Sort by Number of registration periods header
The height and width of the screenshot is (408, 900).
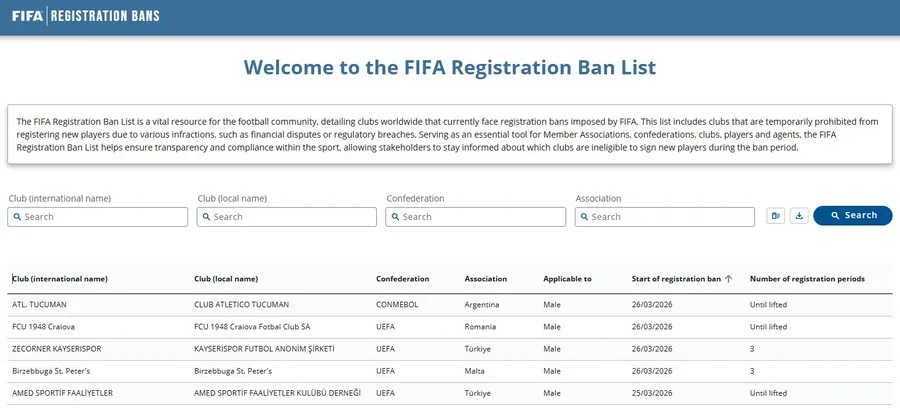(807, 279)
